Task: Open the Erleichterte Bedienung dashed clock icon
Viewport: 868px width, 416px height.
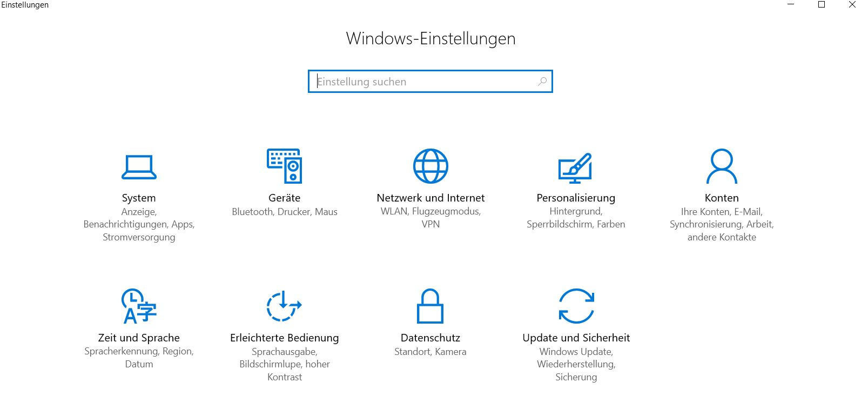Action: tap(284, 306)
